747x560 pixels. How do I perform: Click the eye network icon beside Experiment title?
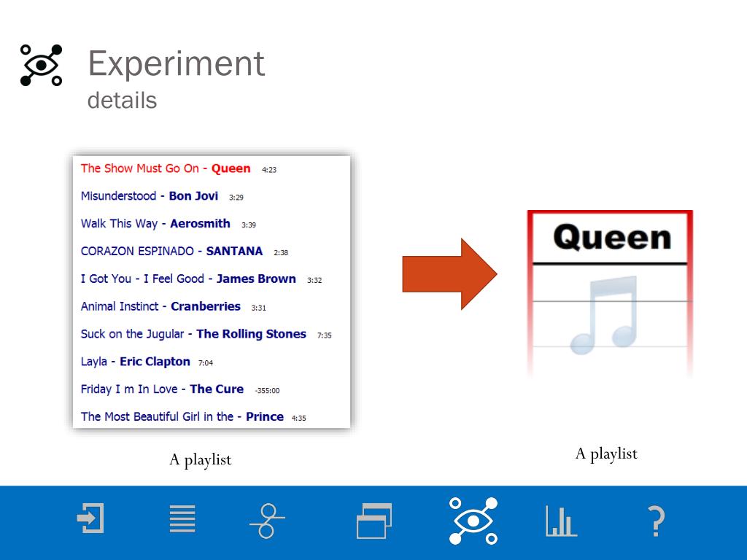[x=42, y=65]
